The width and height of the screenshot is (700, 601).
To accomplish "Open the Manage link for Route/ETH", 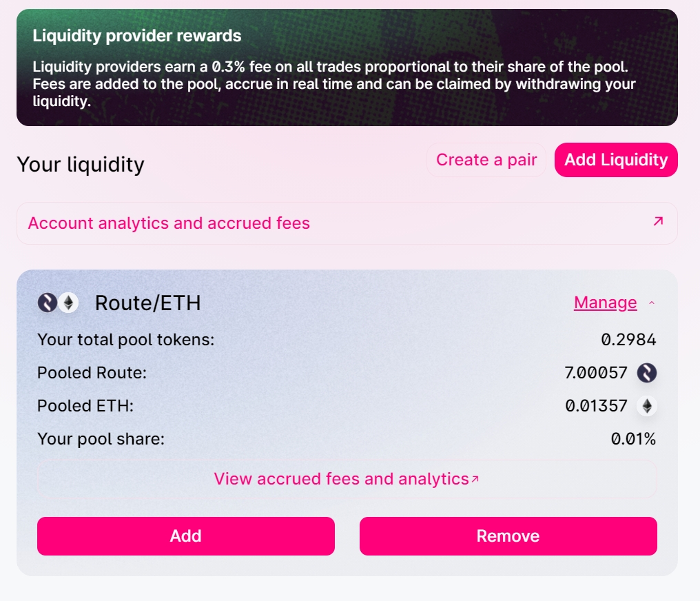I will point(605,303).
